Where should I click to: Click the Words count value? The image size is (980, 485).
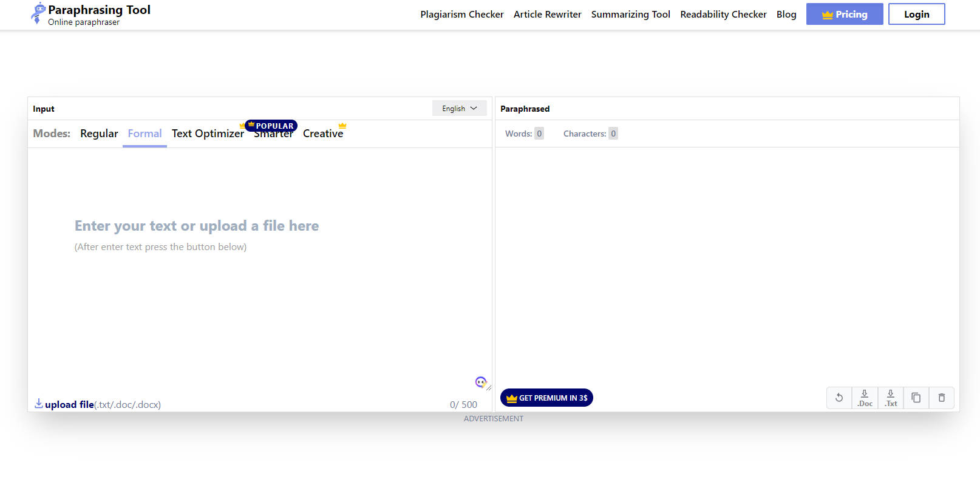539,134
